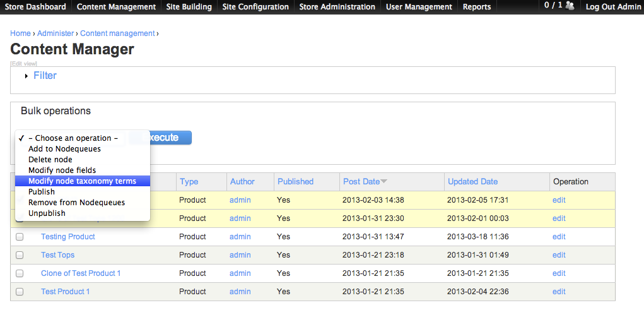Click post date 2013-01-21 23:18
Image resolution: width=644 pixels, height=310 pixels.
[x=373, y=255]
